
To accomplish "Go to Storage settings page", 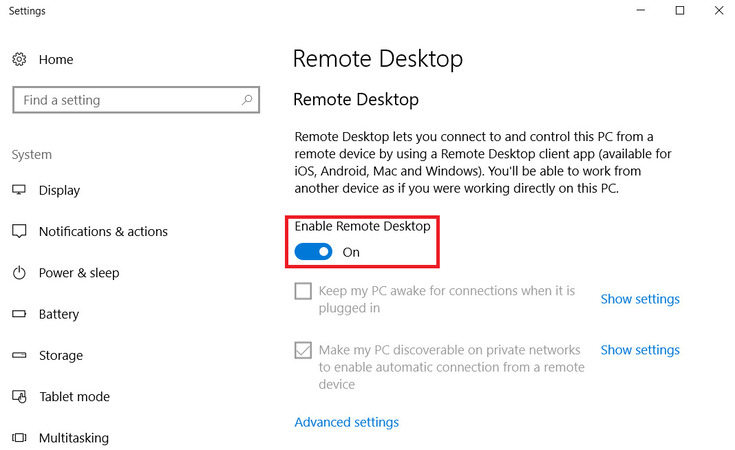I will (60, 355).
